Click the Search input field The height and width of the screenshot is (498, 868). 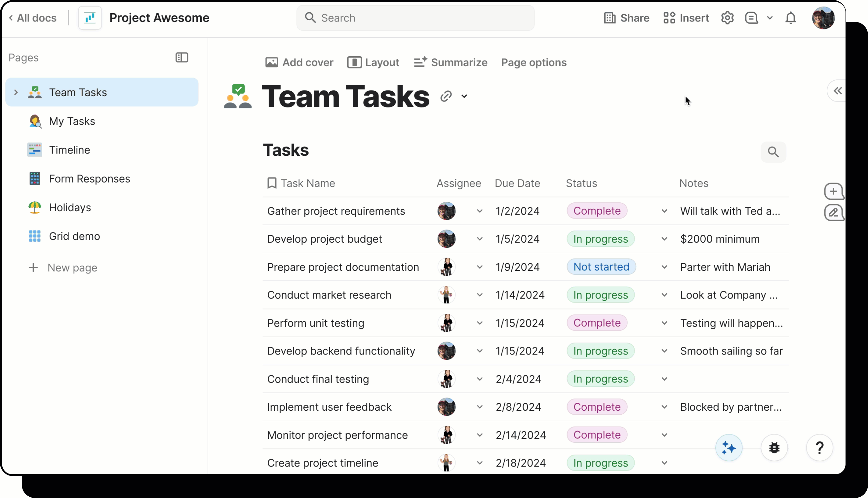point(415,18)
